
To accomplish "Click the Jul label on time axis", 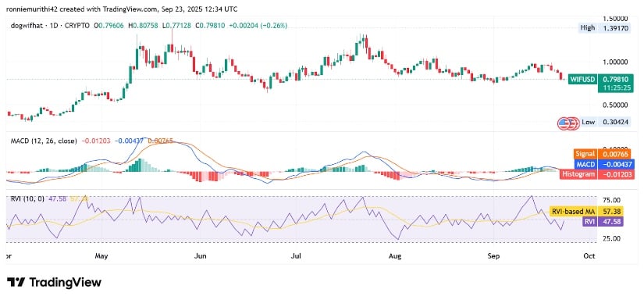I will pos(296,256).
